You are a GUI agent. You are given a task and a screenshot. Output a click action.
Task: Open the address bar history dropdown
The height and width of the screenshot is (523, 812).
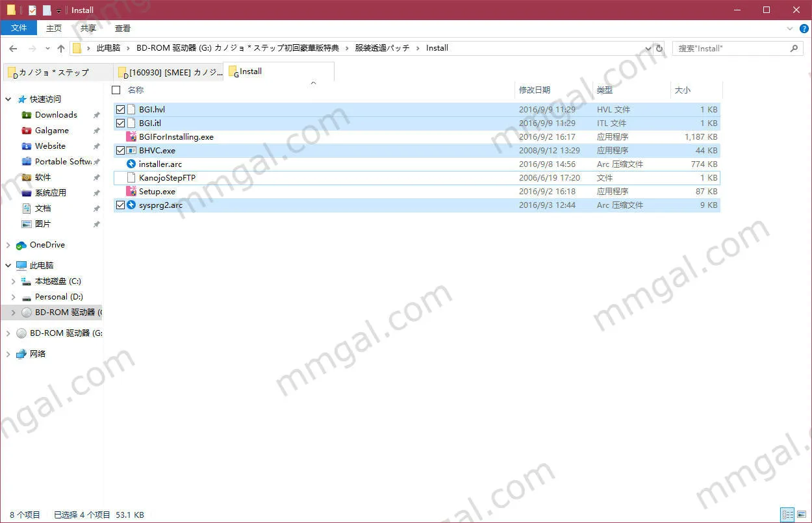click(648, 48)
